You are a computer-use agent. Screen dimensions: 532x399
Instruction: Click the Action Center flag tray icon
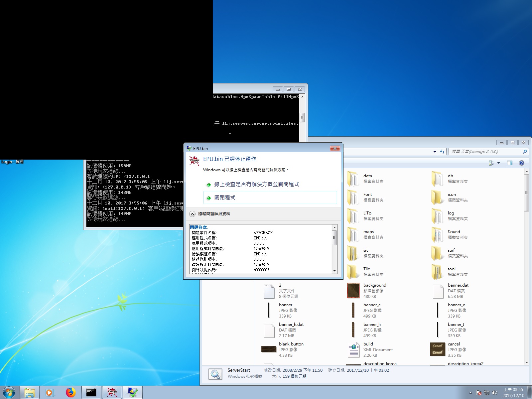point(479,393)
